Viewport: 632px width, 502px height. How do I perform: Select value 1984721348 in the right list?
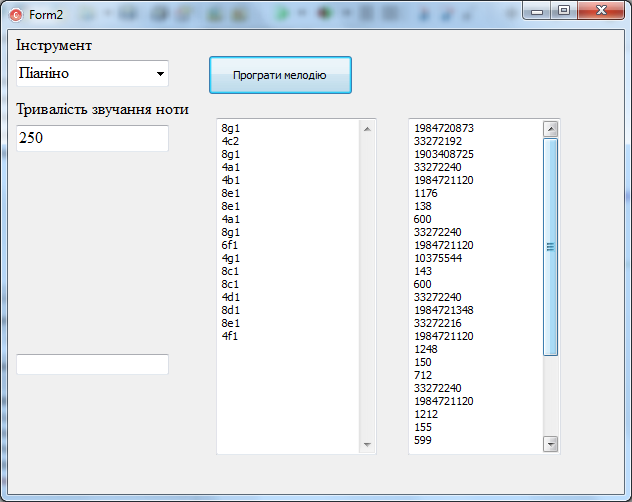[x=444, y=310]
